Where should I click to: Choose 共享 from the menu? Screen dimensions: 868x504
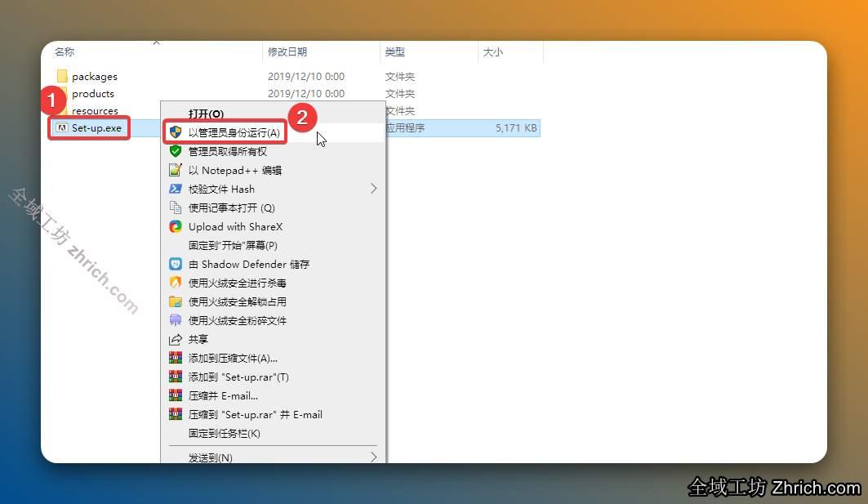(274, 340)
